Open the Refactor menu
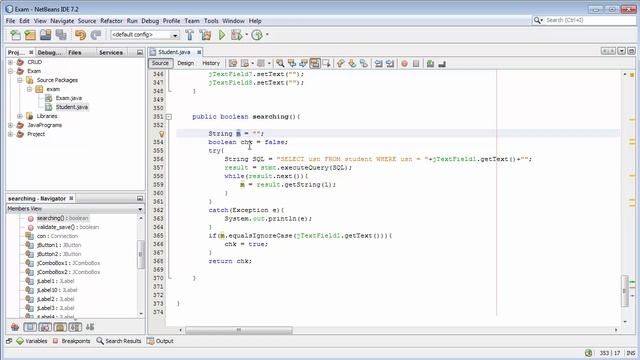 click(x=111, y=21)
